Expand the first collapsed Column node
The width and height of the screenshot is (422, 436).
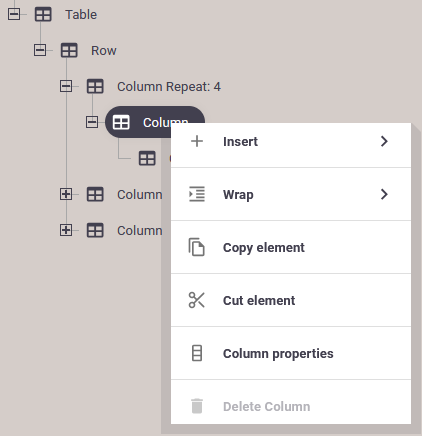[x=66, y=194]
